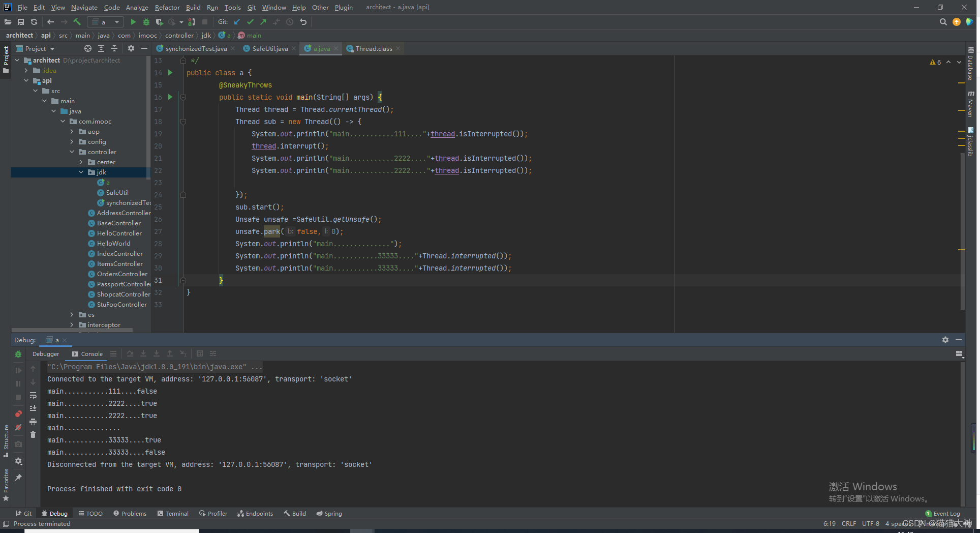
Task: Toggle mute breakpoints in the debug sidebar
Action: (x=18, y=427)
